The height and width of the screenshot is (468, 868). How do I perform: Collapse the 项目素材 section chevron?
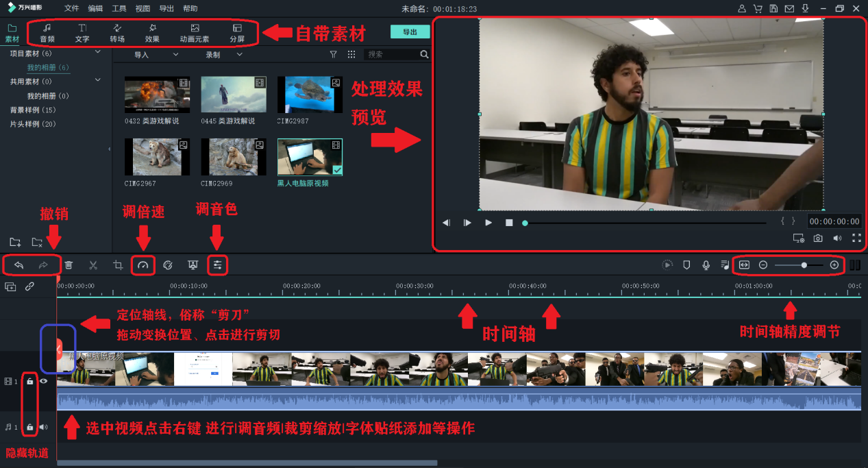pos(99,53)
